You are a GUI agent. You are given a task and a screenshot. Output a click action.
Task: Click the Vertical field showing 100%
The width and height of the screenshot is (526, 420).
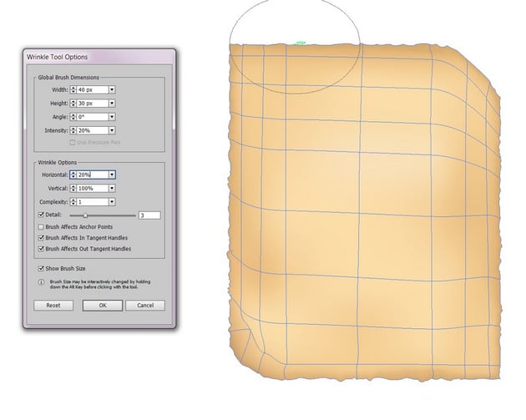[x=93, y=188]
